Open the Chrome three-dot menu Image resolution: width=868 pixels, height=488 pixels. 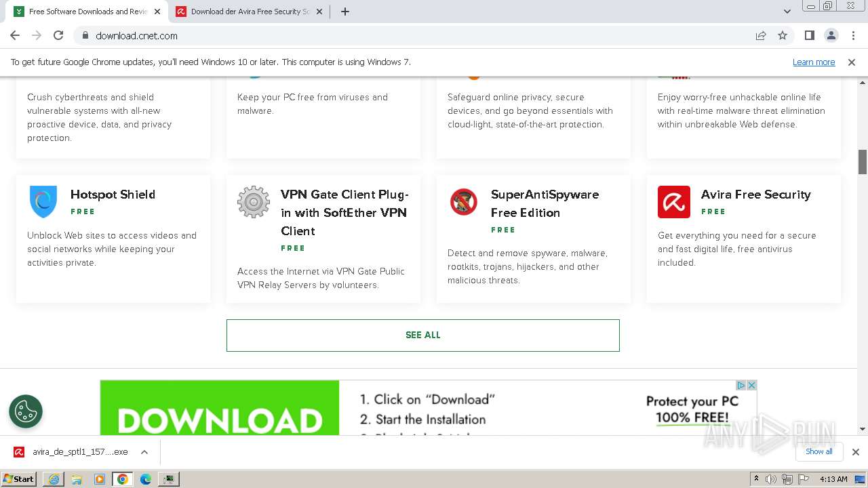coord(852,35)
